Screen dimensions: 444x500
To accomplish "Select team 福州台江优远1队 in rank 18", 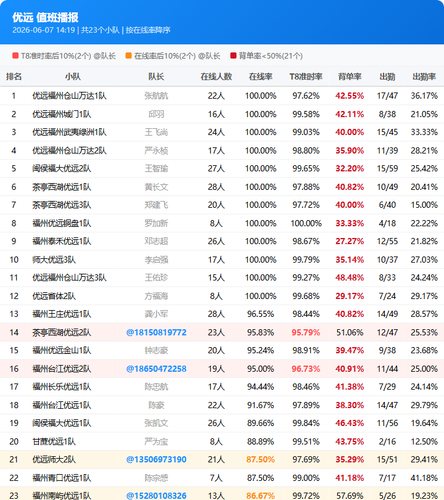I will [x=62, y=405].
